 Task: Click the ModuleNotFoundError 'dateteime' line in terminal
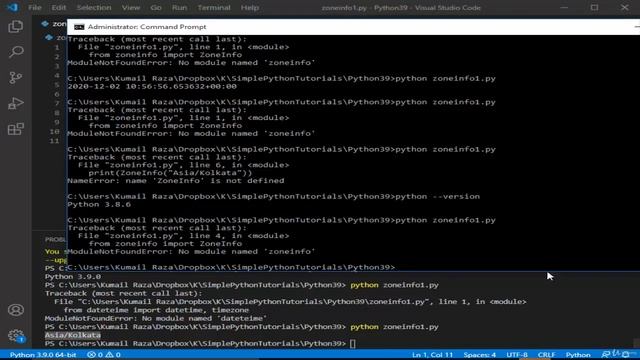pos(156,318)
